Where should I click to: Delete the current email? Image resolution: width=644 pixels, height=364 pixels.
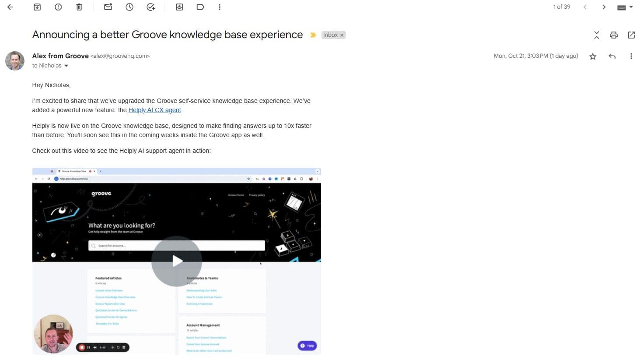pyautogui.click(x=79, y=7)
